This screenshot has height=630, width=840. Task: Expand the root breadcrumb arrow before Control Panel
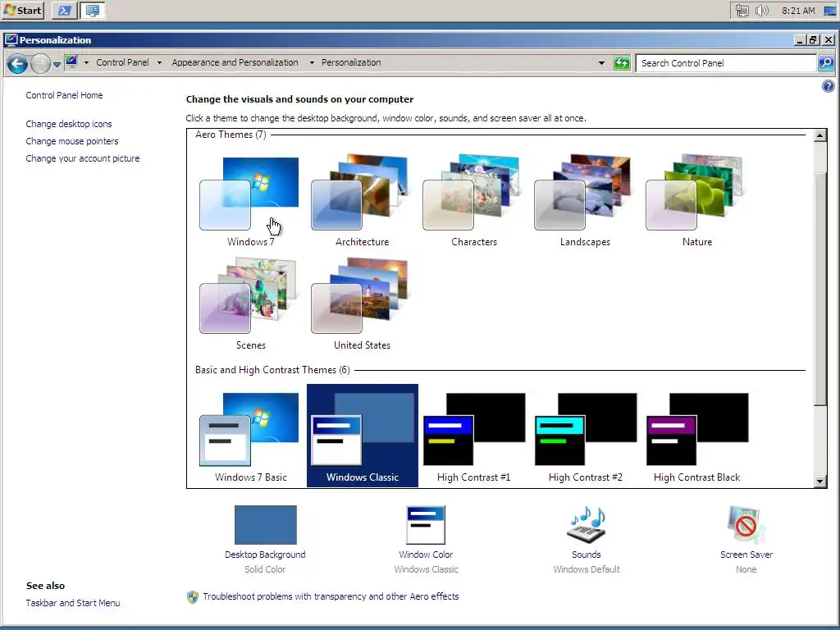click(86, 62)
